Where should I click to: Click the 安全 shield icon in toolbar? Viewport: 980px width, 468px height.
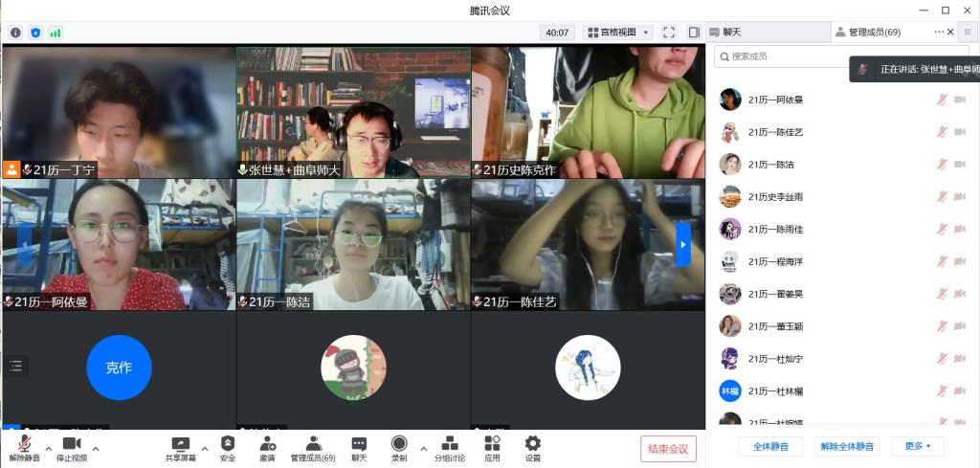click(x=228, y=446)
